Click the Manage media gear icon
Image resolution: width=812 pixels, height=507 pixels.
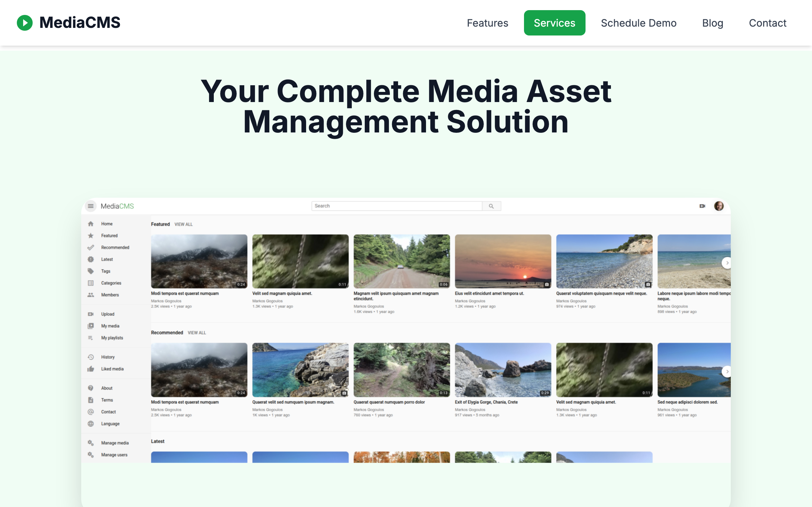pyautogui.click(x=91, y=443)
